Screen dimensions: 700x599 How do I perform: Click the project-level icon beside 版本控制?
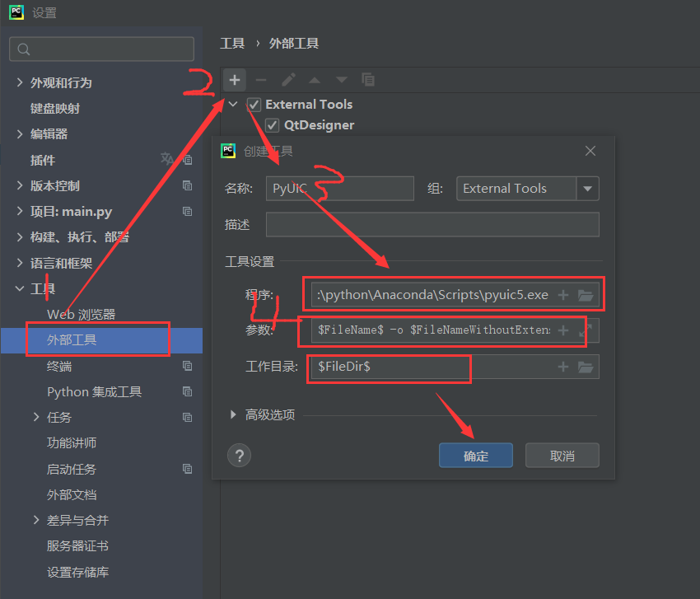[188, 185]
